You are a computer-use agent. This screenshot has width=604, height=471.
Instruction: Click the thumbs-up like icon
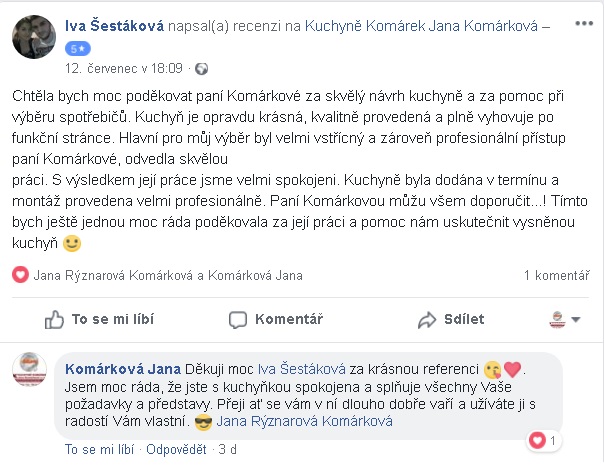click(x=54, y=319)
